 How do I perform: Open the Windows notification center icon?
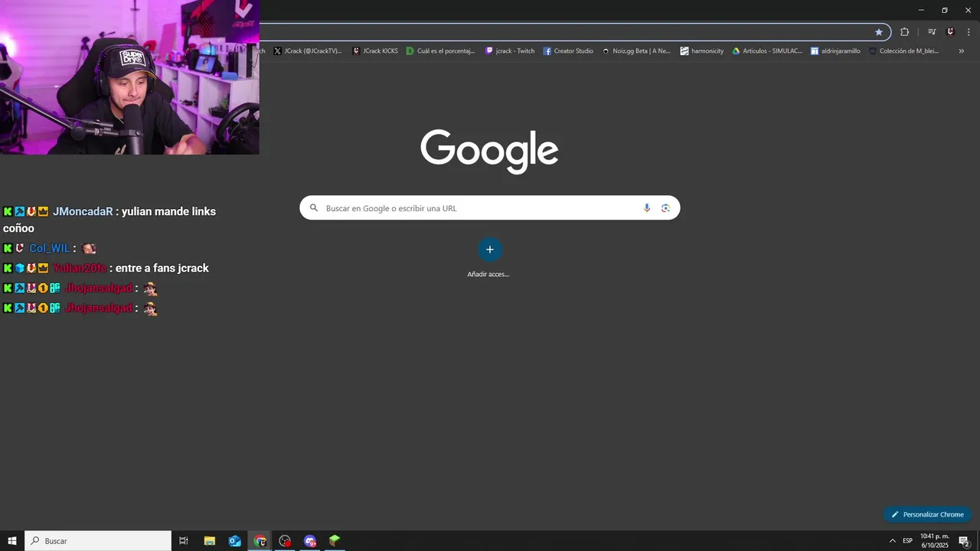click(965, 541)
